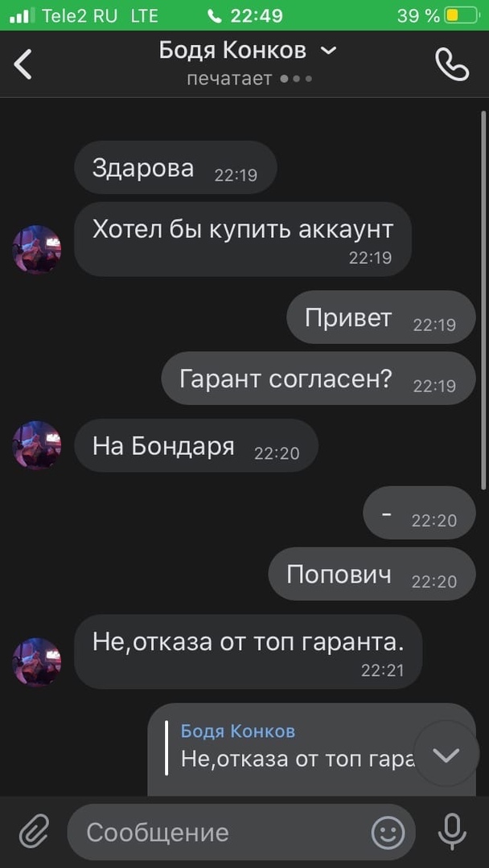The height and width of the screenshot is (868, 489).
Task: Open avatar beside Не,отказа от топ гаранта
Action: (36, 662)
